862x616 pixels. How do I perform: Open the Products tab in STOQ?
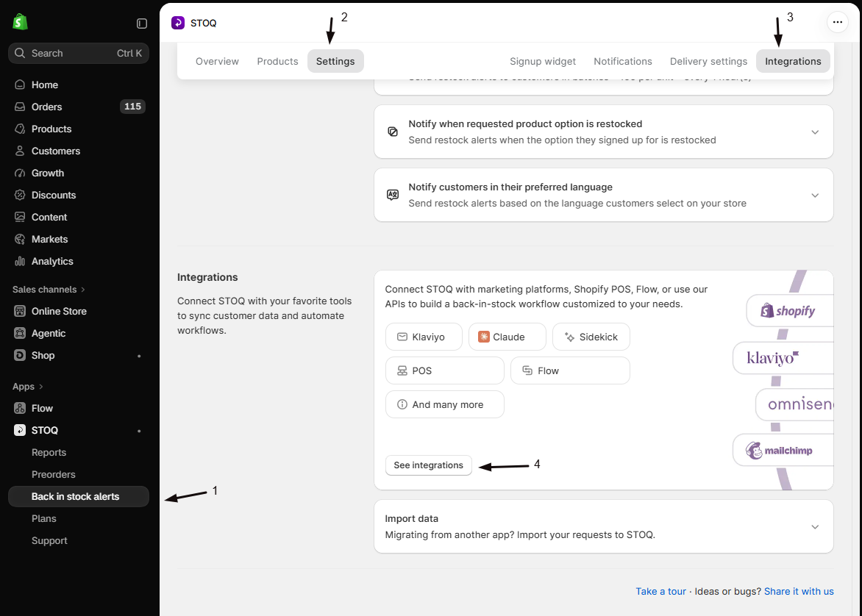277,61
